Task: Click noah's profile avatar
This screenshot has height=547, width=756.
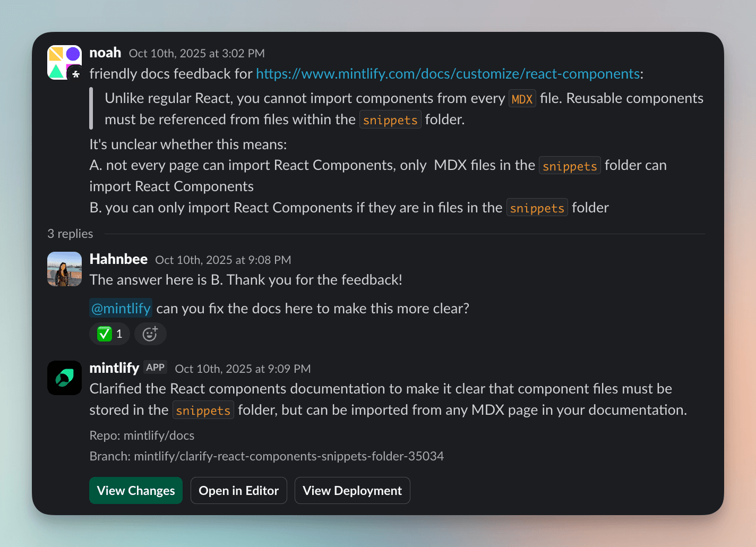Action: tap(64, 62)
